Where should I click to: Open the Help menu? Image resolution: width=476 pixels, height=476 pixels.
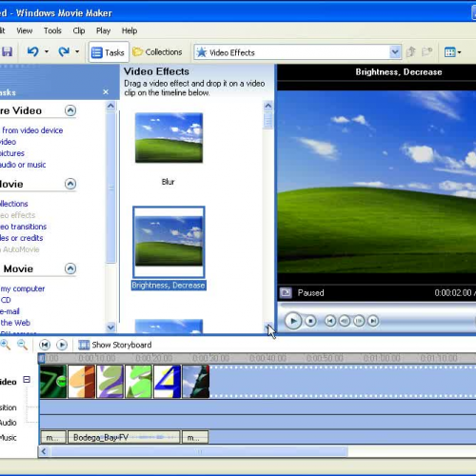(x=129, y=30)
